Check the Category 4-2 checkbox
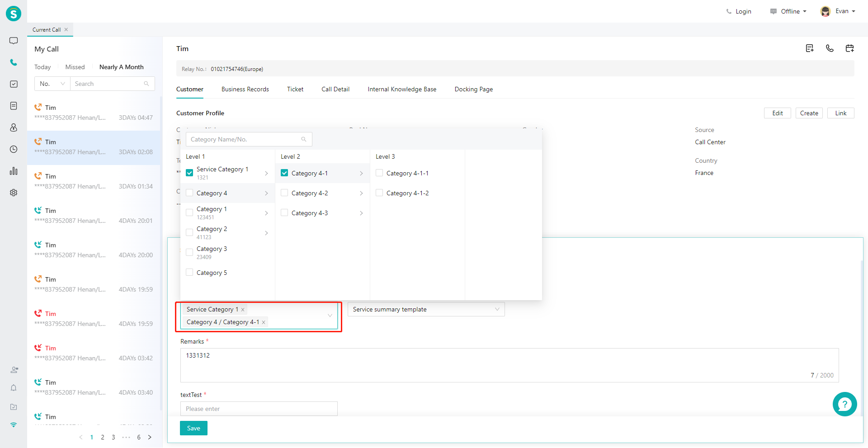The image size is (868, 448). (x=284, y=193)
